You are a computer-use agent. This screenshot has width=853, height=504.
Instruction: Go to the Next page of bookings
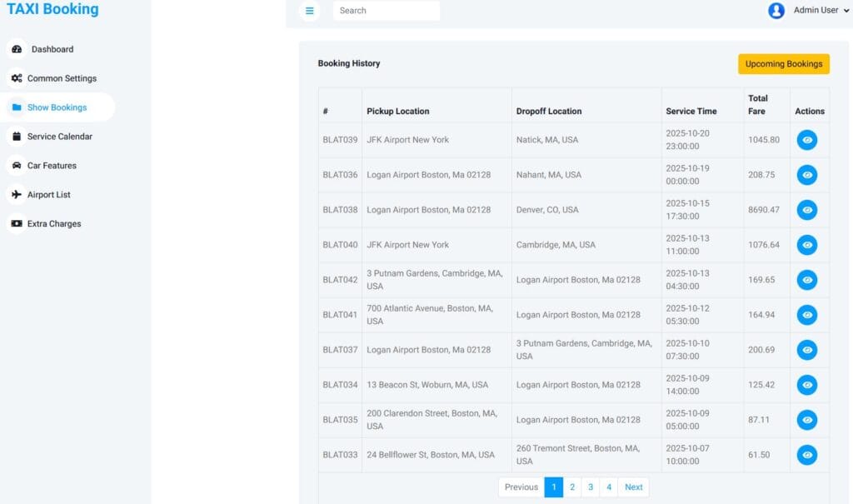(x=634, y=487)
